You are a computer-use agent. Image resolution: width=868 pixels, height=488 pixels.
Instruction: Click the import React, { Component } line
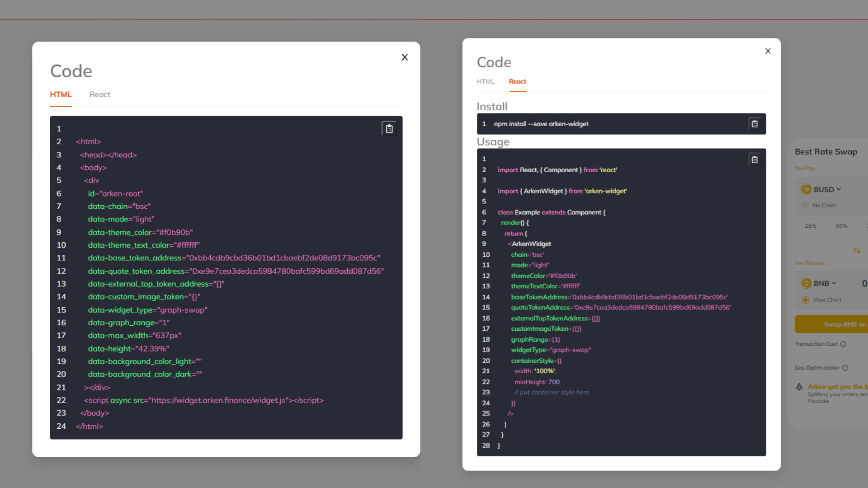coord(557,170)
